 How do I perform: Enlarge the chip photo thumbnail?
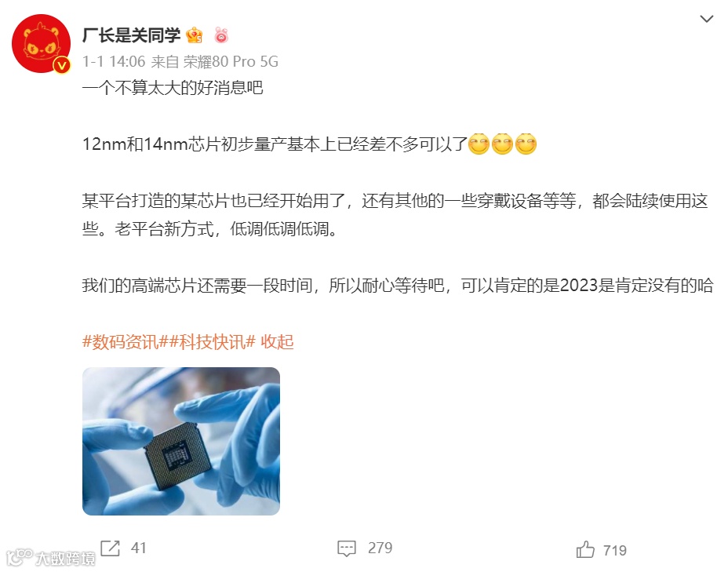coord(181,441)
